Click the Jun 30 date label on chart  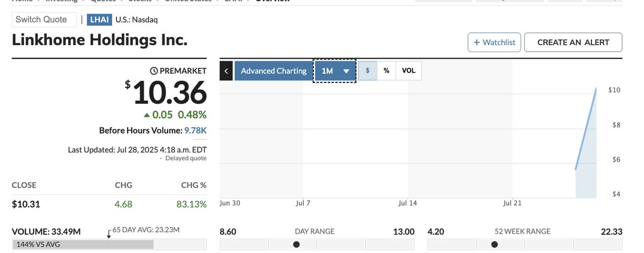pyautogui.click(x=230, y=203)
